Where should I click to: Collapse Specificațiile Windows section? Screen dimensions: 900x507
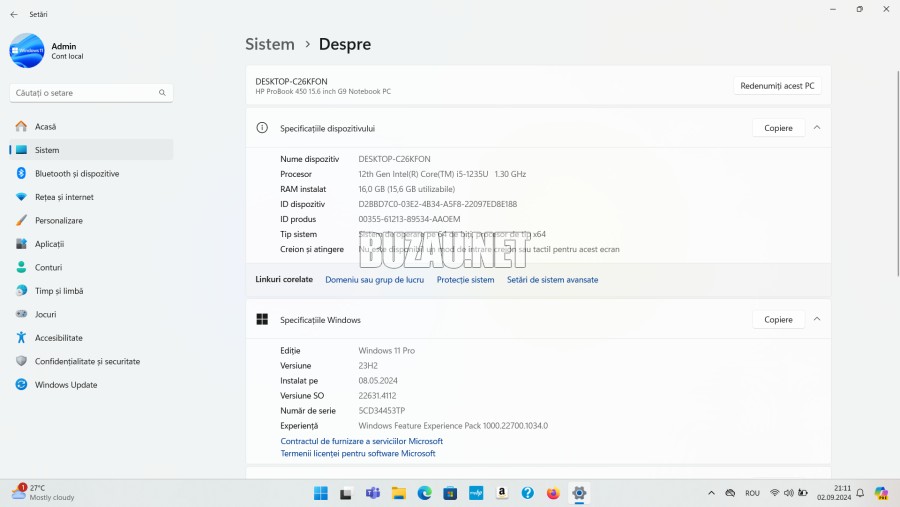click(817, 319)
